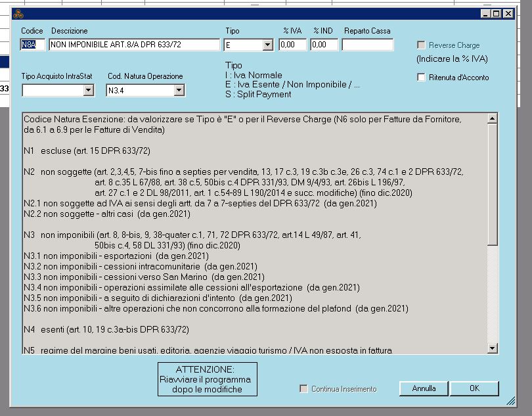Minimize the dialog window
The height and width of the screenshot is (416, 532).
click(x=486, y=14)
